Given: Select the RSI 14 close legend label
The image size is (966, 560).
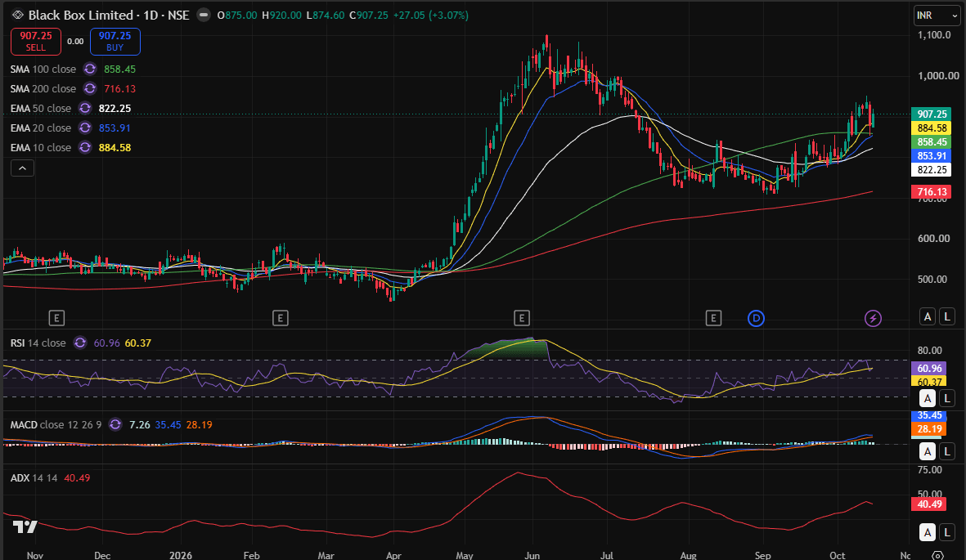Looking at the screenshot, I should click(x=38, y=343).
